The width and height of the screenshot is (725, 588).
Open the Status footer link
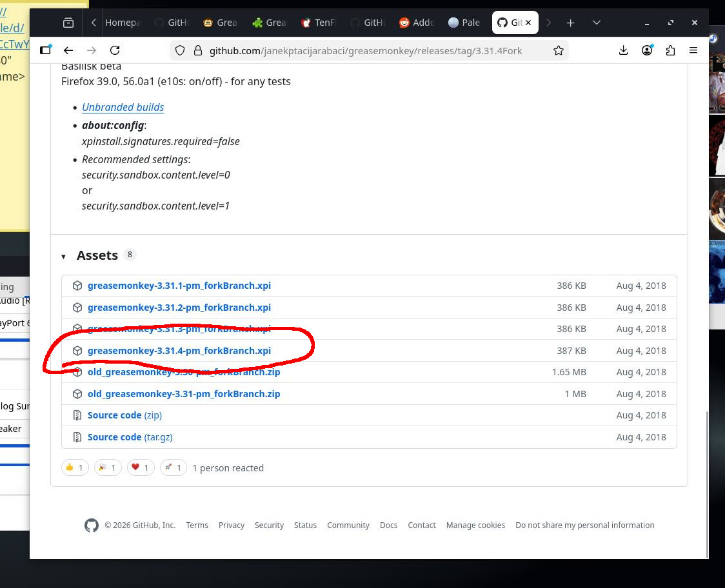pos(305,525)
